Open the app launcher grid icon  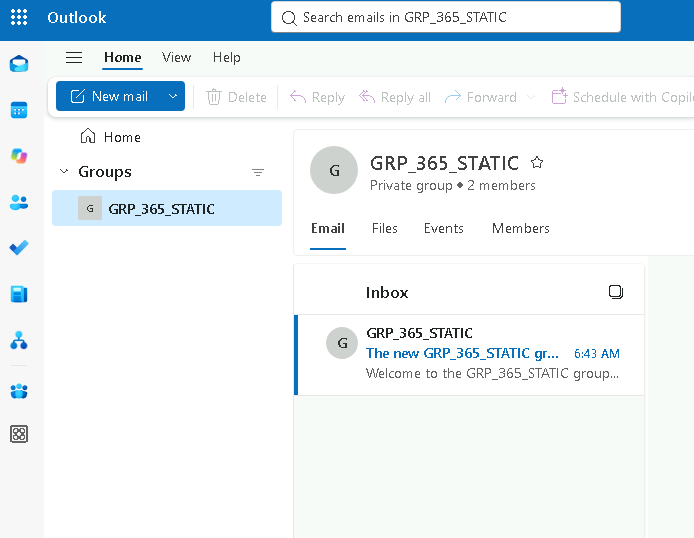(19, 17)
